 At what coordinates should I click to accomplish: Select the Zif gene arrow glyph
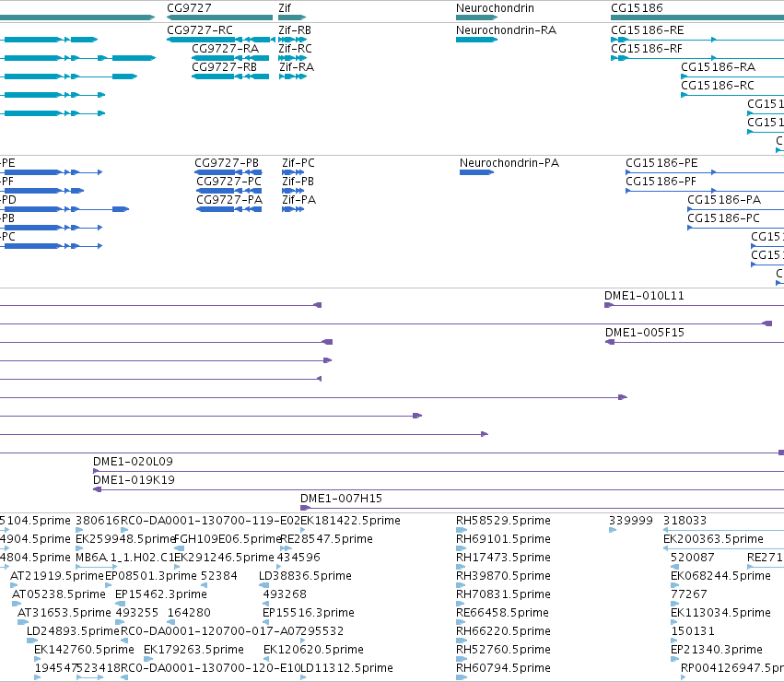pos(292,18)
